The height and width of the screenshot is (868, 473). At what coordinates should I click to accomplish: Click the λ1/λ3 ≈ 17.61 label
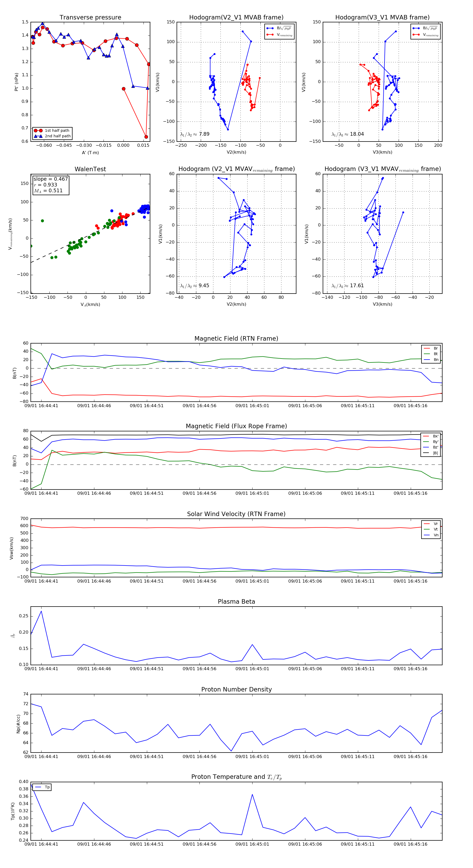pos(347,286)
